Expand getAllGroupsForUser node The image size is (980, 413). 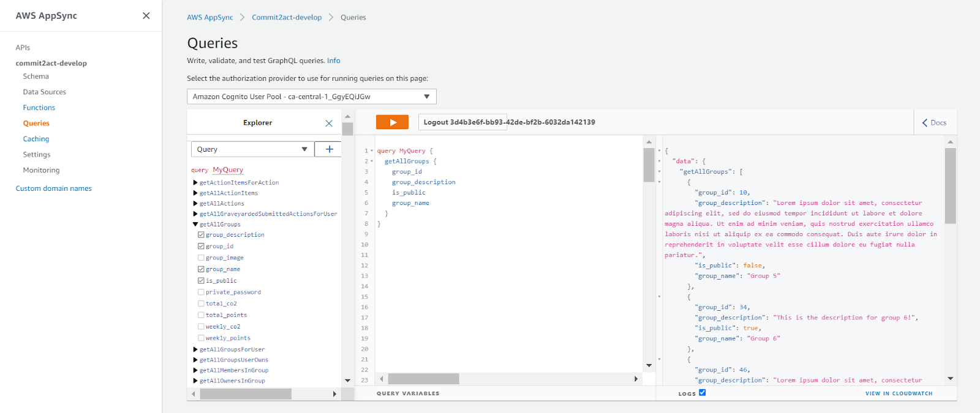click(195, 350)
